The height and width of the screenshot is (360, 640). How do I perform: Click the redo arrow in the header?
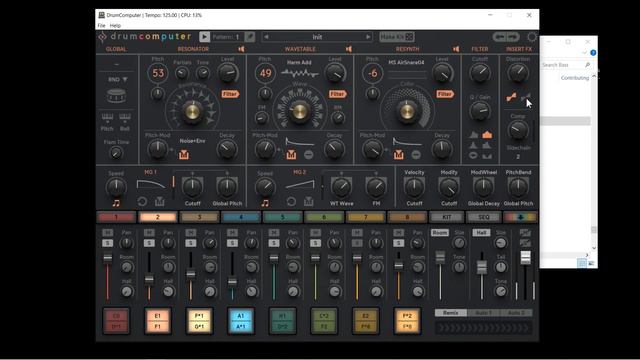[513, 37]
